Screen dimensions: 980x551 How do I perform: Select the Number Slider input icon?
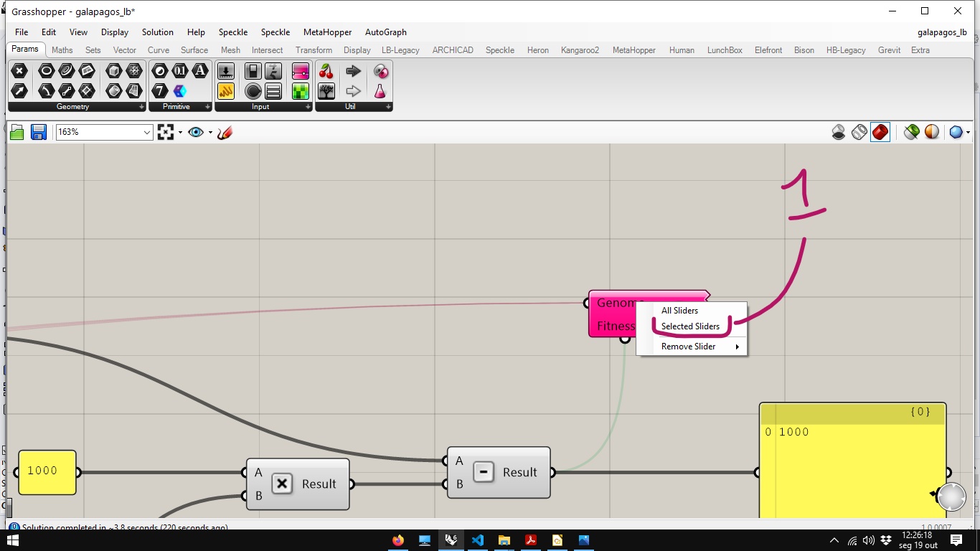coord(226,70)
